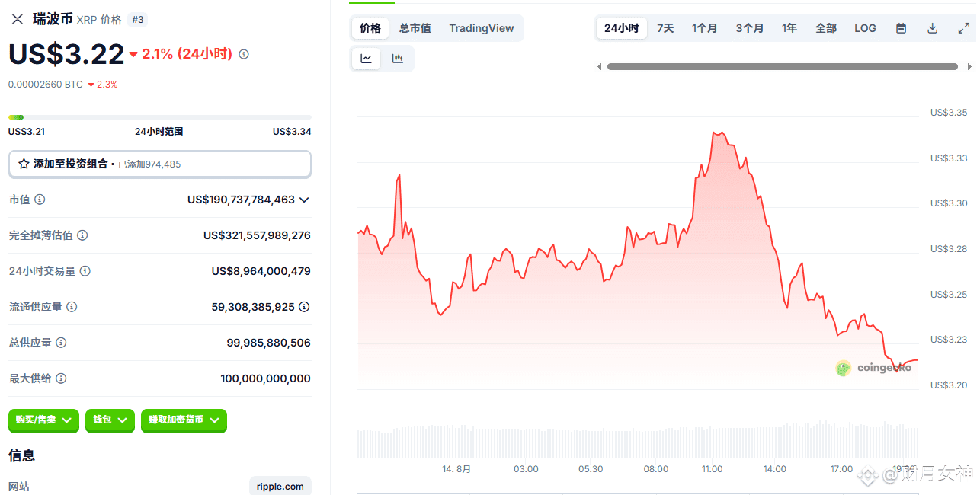Click the 赚取加密货币 green button
The image size is (980, 495).
pyautogui.click(x=184, y=420)
